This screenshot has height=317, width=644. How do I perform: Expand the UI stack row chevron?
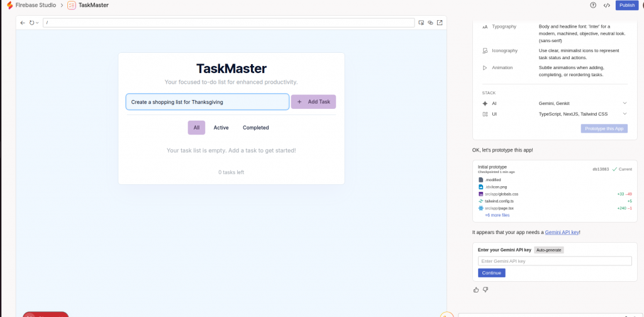pyautogui.click(x=625, y=114)
